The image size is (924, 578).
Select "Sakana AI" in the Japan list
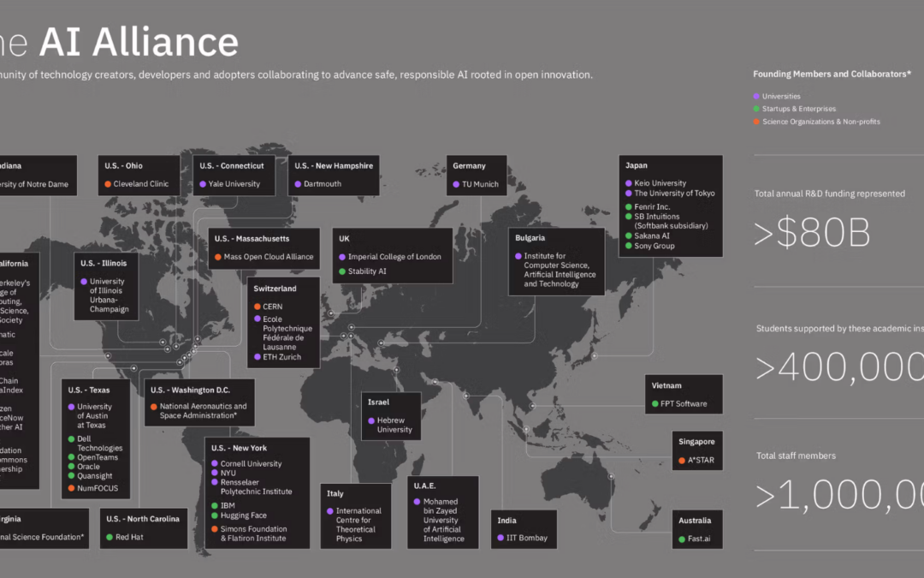[x=652, y=236]
